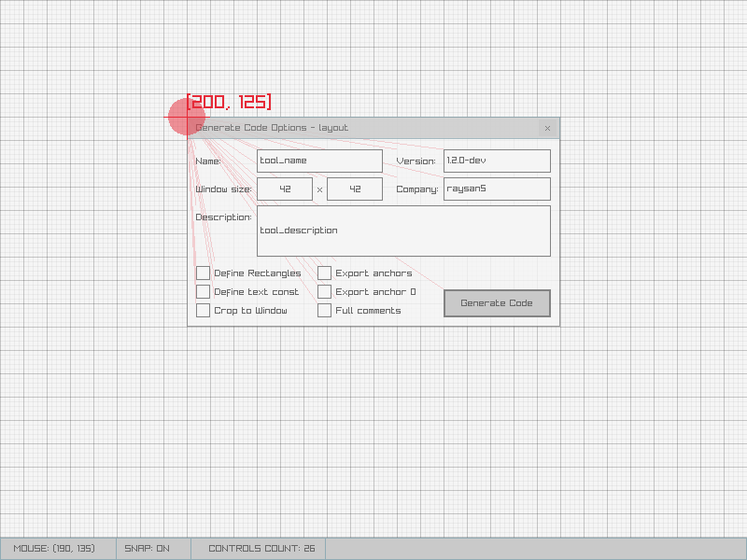Enable the Define Rectangles checkbox
The image size is (747, 560).
[204, 273]
